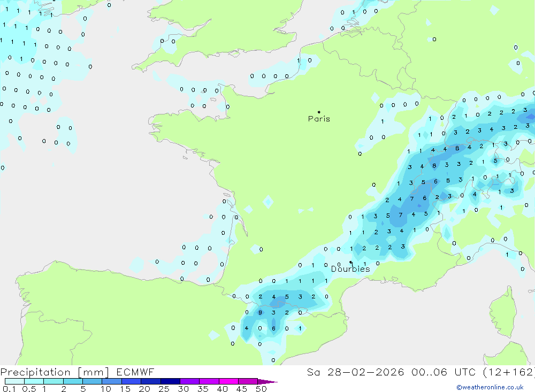Viewport: 535px width, 392px height.
Task: Pick the 0.1–0.5 mm legend swatch
Action: tap(14, 381)
